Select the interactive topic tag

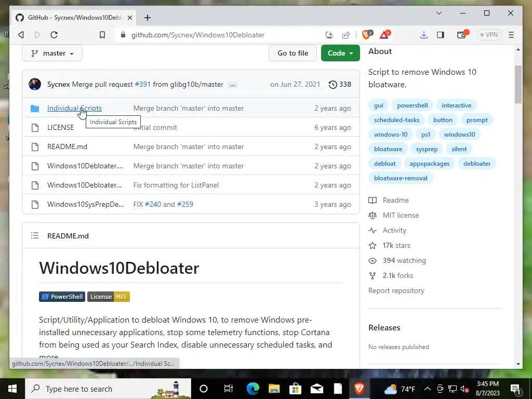click(x=456, y=105)
